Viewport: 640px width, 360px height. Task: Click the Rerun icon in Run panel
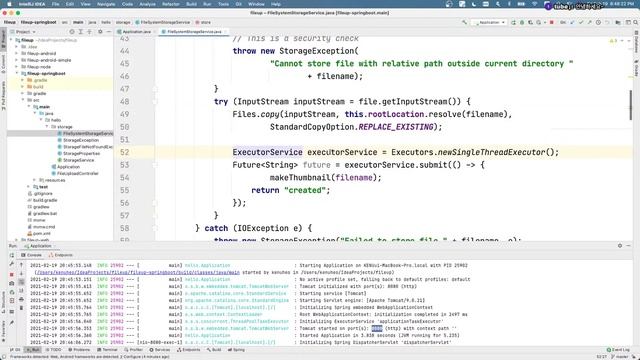pyautogui.click(x=12, y=255)
